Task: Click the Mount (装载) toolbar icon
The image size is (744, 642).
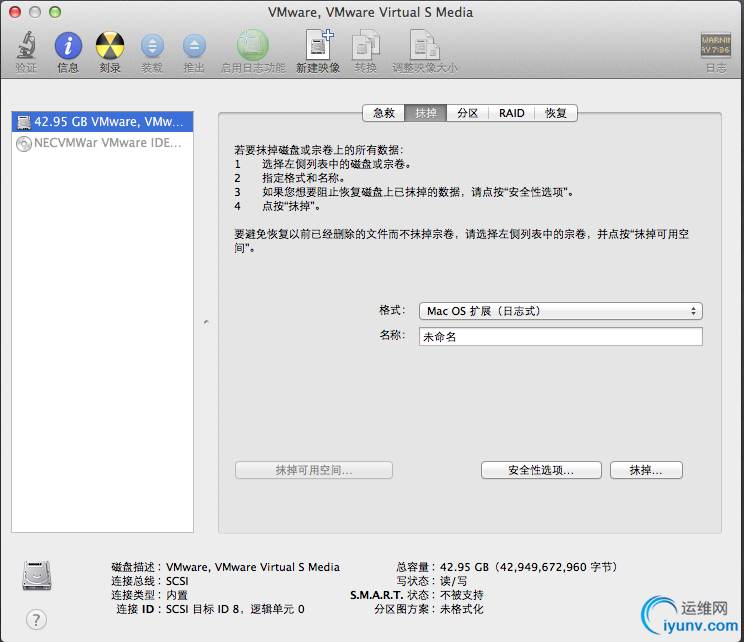Action: (152, 46)
